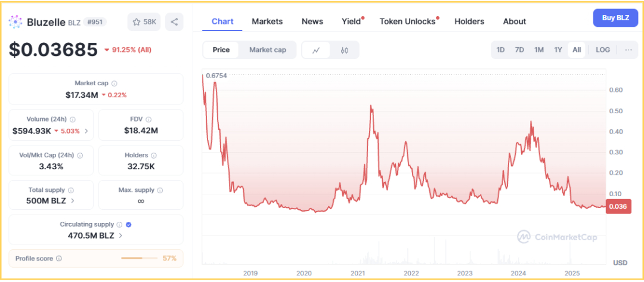Click the 0.6754 high price label
This screenshot has height=282, width=644.
click(216, 75)
